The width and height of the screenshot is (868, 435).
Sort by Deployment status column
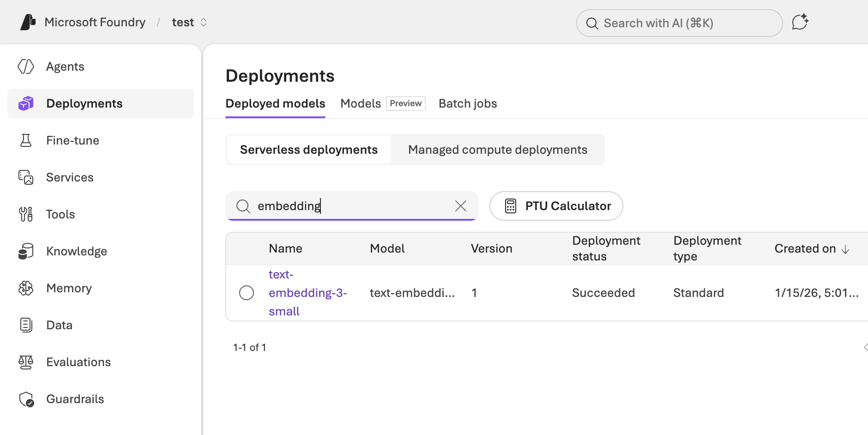606,248
